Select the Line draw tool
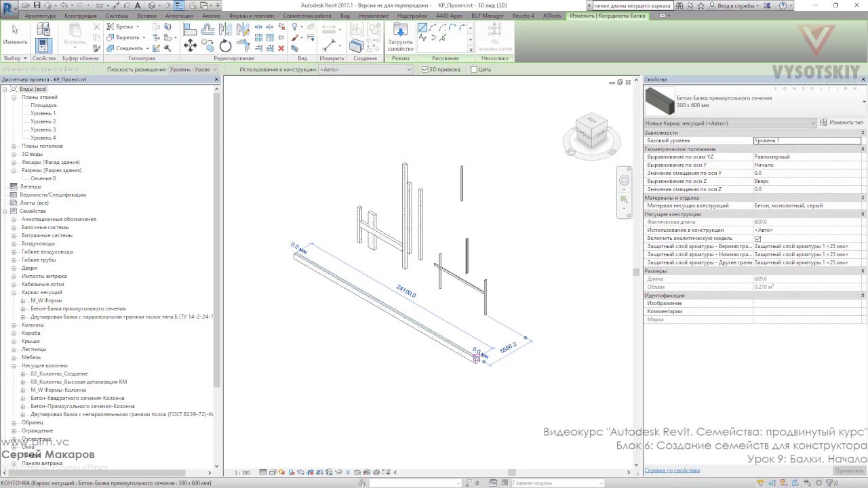 pos(422,28)
